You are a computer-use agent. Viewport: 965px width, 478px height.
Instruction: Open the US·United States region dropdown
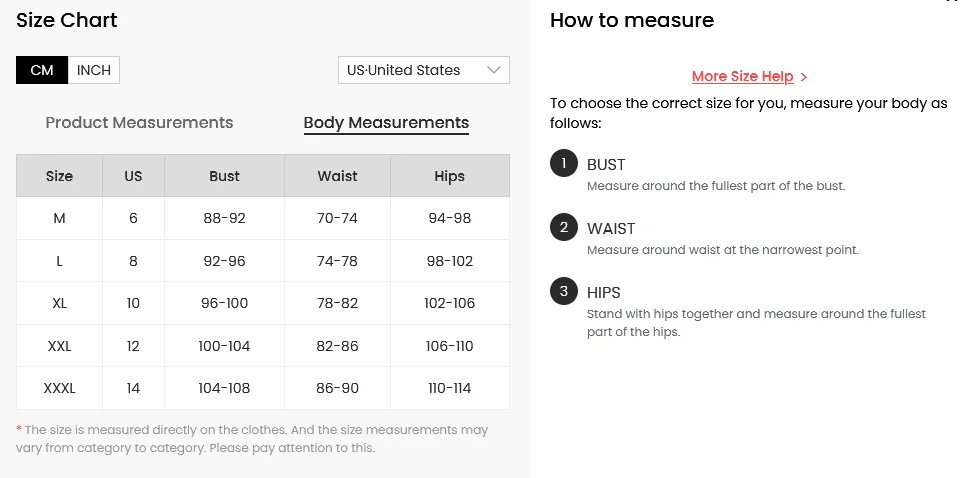[423, 70]
